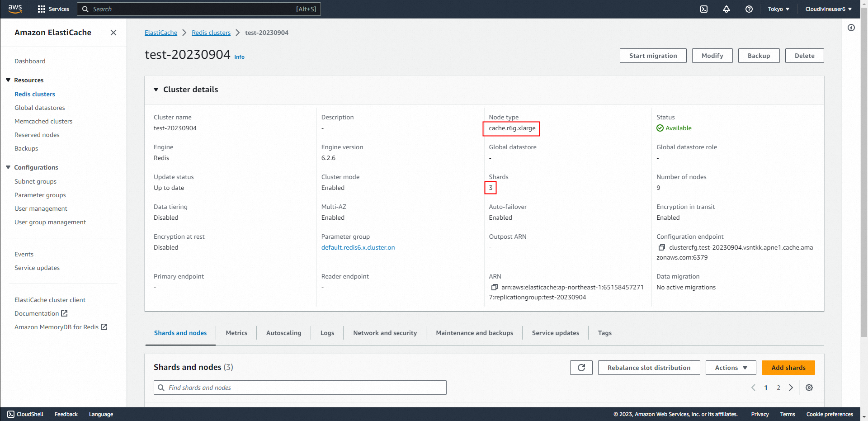Open the Service updates tab
Viewport: 868px width, 421px height.
pyautogui.click(x=555, y=333)
